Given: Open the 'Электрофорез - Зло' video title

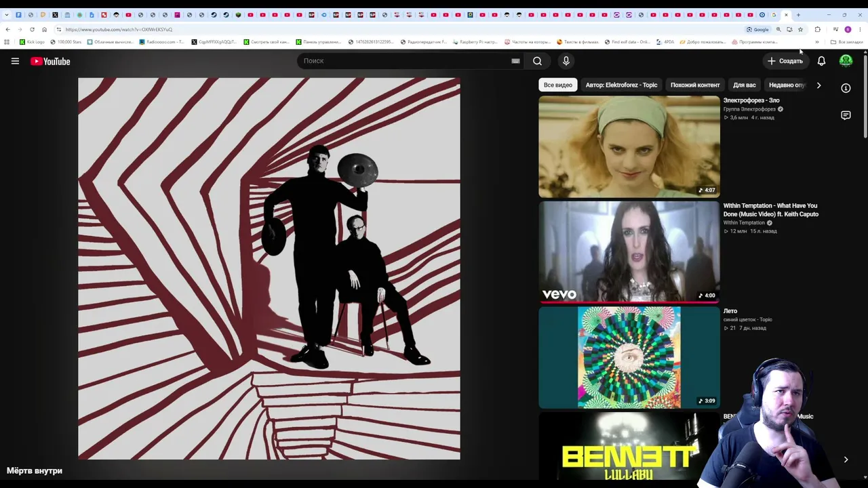Looking at the screenshot, I should coord(751,100).
